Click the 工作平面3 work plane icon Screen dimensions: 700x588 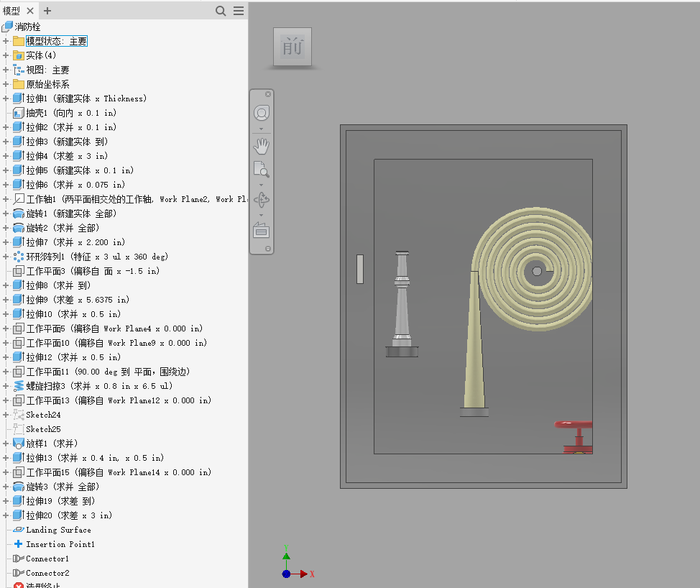click(18, 271)
